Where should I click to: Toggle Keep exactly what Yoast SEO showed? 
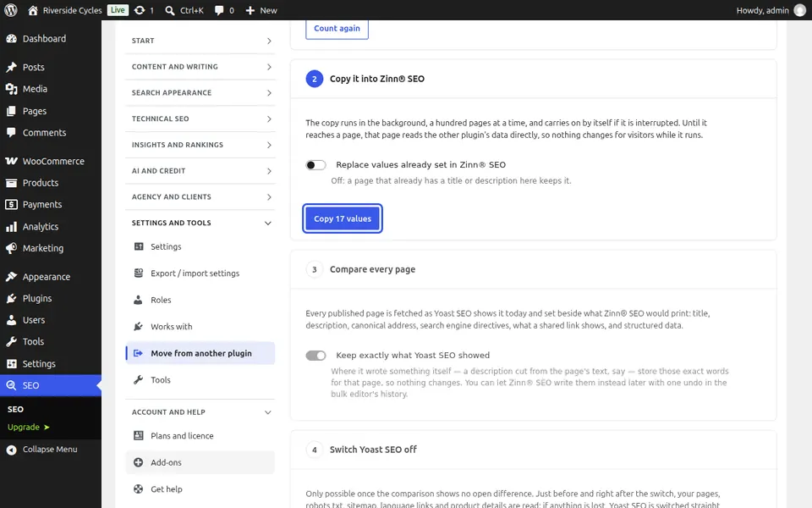click(x=315, y=356)
